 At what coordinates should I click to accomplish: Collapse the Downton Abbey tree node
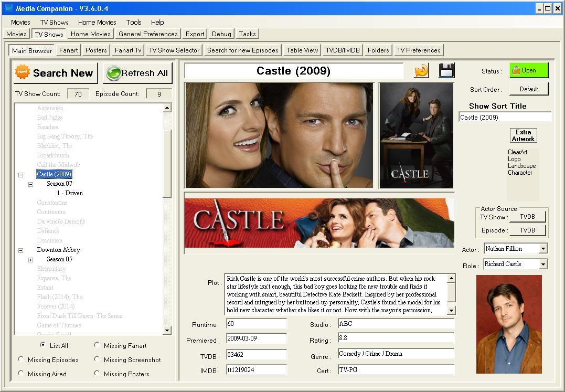point(21,250)
